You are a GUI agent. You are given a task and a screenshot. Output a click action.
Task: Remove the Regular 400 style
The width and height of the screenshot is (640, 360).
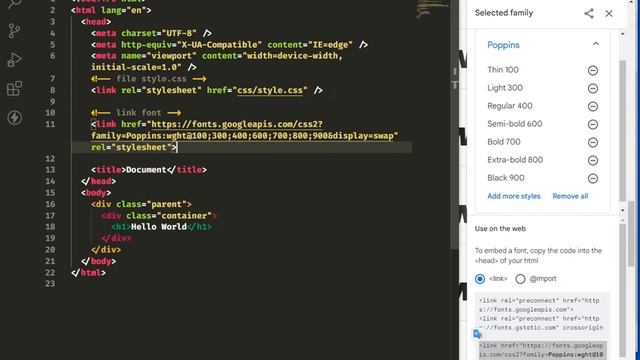point(593,106)
